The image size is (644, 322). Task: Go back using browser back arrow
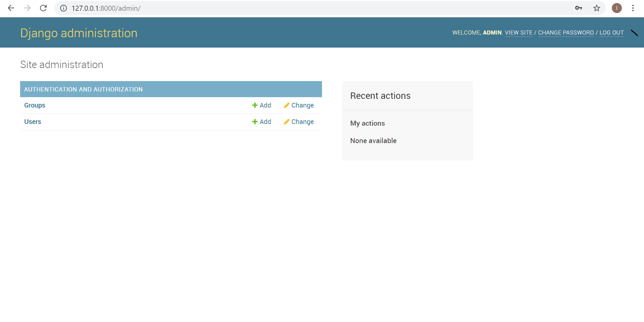coord(11,8)
